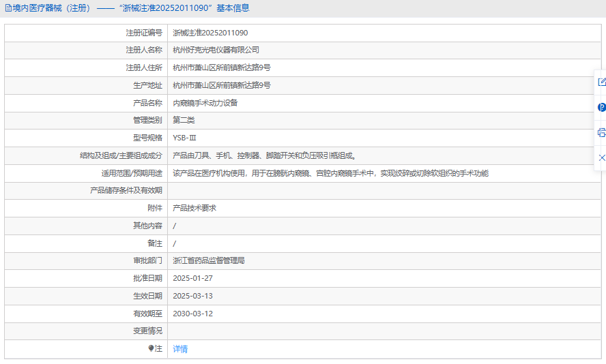This screenshot has width=606, height=364.
Task: Click attachment value 产品技术要求
Action: tap(194, 208)
